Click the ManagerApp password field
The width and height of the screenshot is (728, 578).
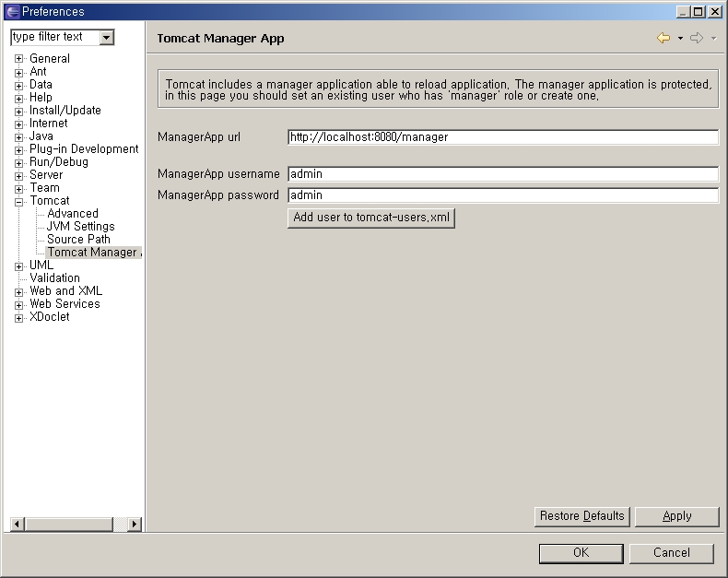[503, 195]
